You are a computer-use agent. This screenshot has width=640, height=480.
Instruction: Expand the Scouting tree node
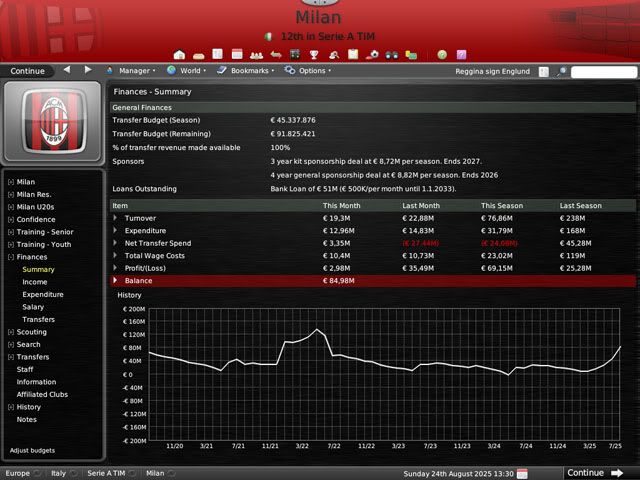(11, 332)
